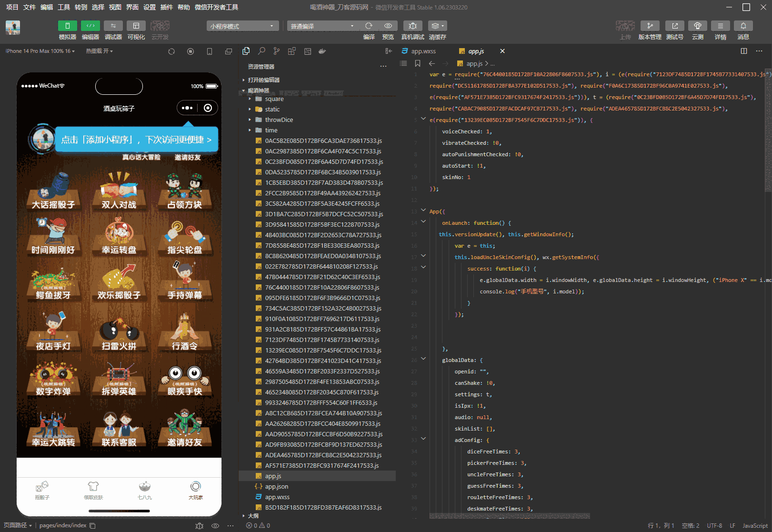Open real device debugging (真机调试)
The image size is (772, 532).
[x=412, y=26]
